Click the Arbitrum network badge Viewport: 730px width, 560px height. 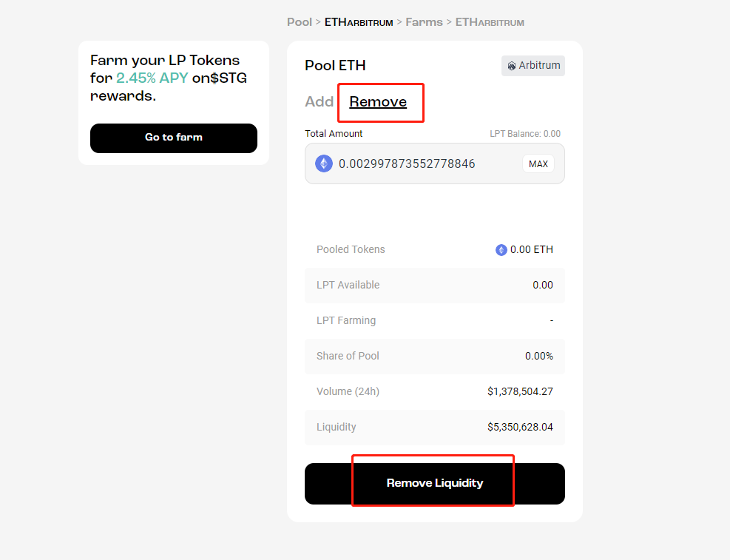pyautogui.click(x=533, y=66)
